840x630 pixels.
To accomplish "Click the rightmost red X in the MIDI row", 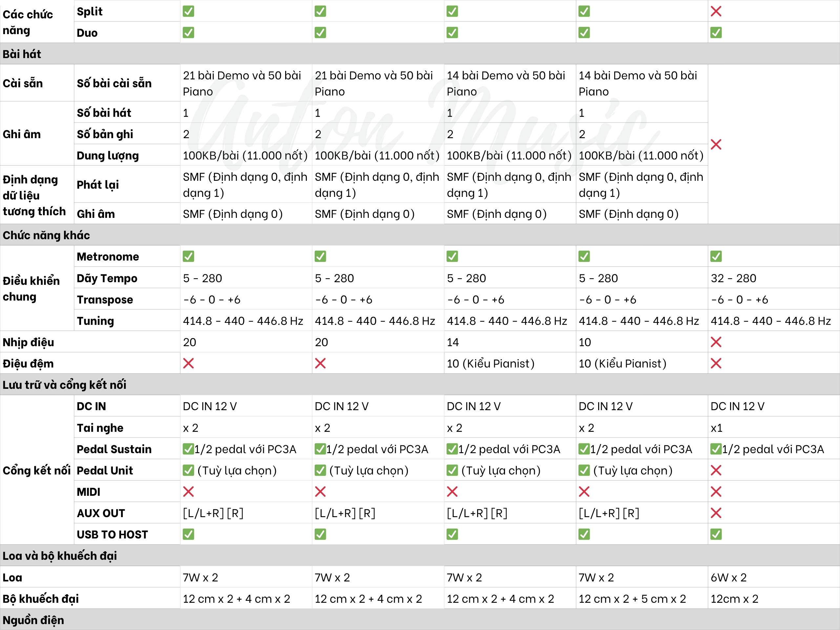I will (x=716, y=492).
